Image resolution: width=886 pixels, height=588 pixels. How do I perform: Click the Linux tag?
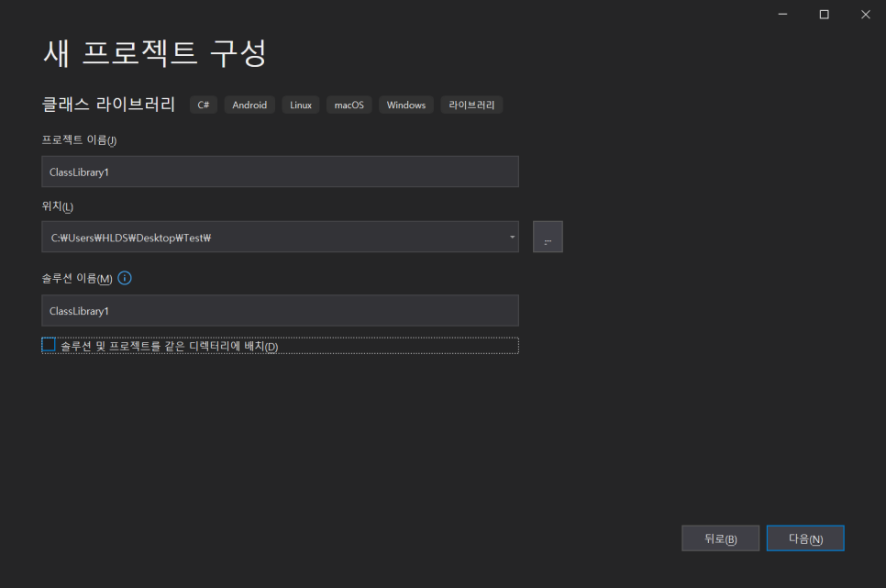tap(301, 105)
